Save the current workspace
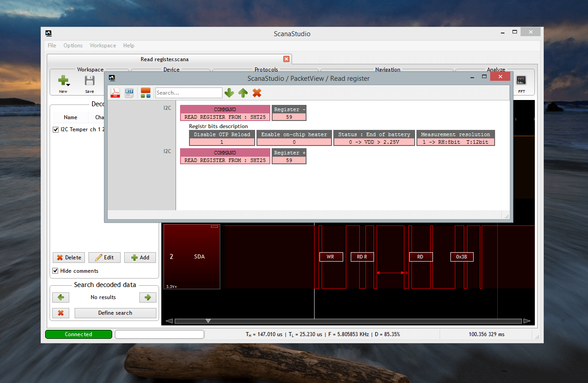 [89, 82]
